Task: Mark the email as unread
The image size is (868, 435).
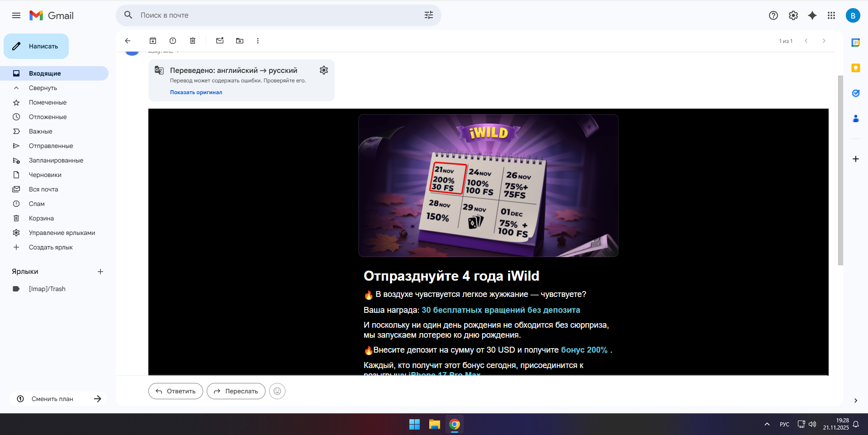Action: click(220, 41)
